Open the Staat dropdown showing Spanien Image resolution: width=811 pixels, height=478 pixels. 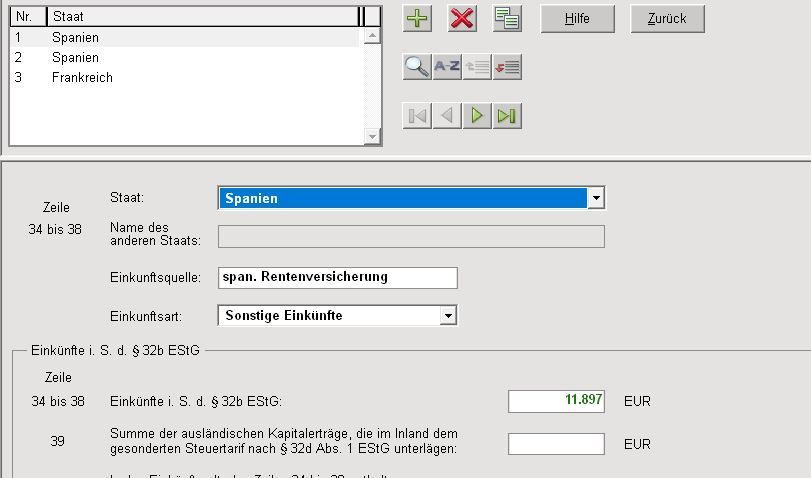click(596, 198)
